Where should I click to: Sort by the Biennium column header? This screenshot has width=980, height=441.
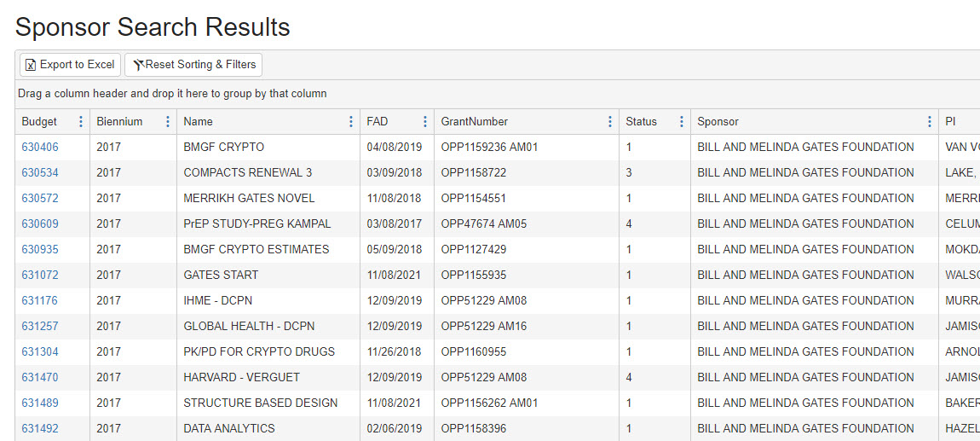[x=119, y=121]
